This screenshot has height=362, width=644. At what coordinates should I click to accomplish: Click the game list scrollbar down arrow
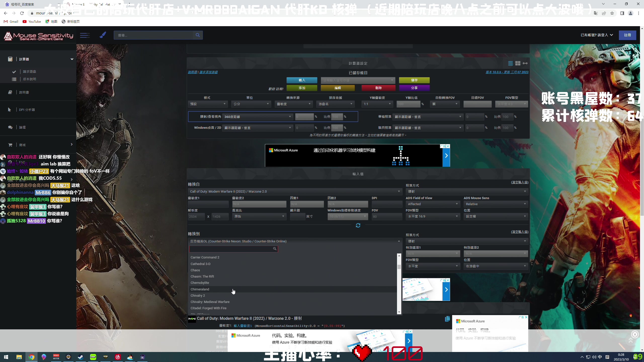(399, 312)
